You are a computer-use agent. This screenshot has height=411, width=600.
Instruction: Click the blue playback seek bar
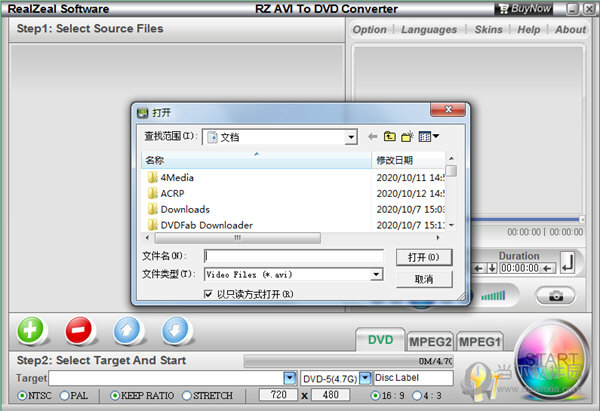[525, 220]
